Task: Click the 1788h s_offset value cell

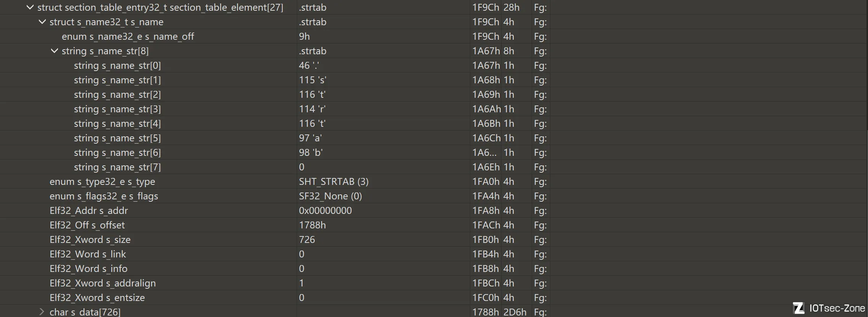Action: [x=312, y=225]
